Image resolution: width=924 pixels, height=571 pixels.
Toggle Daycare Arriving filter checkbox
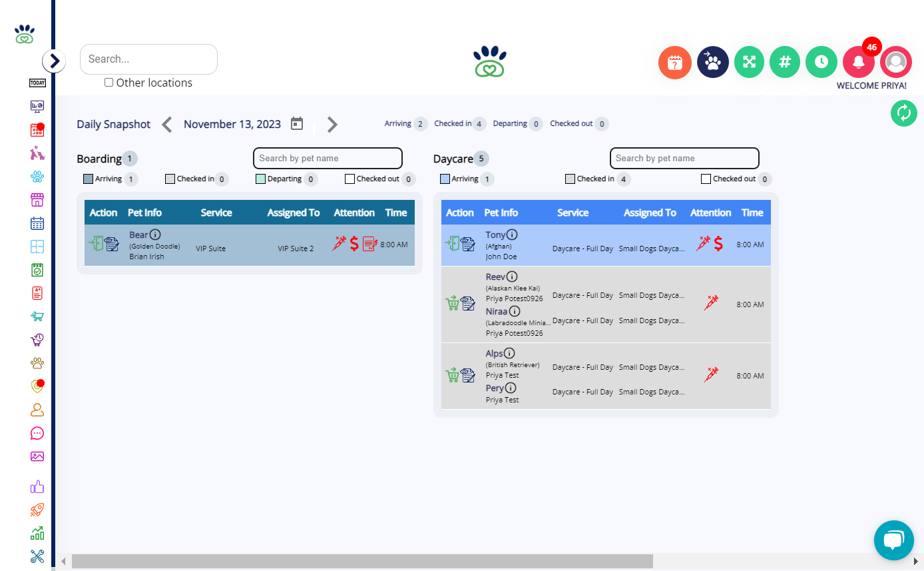445,179
